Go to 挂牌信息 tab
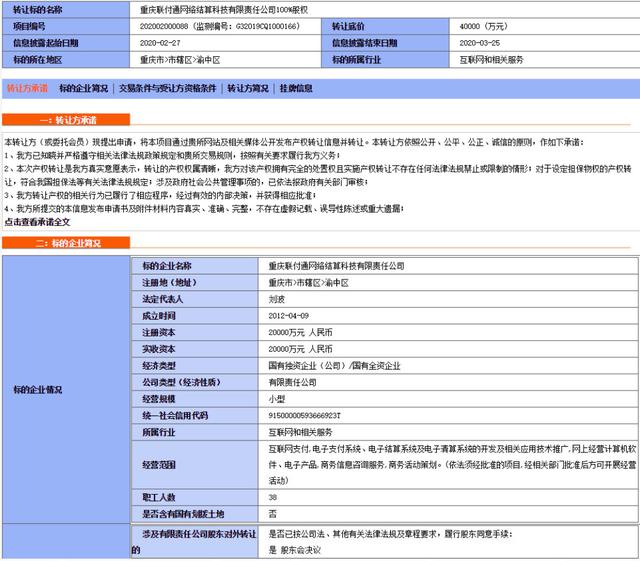The width and height of the screenshot is (640, 561). pyautogui.click(x=296, y=88)
